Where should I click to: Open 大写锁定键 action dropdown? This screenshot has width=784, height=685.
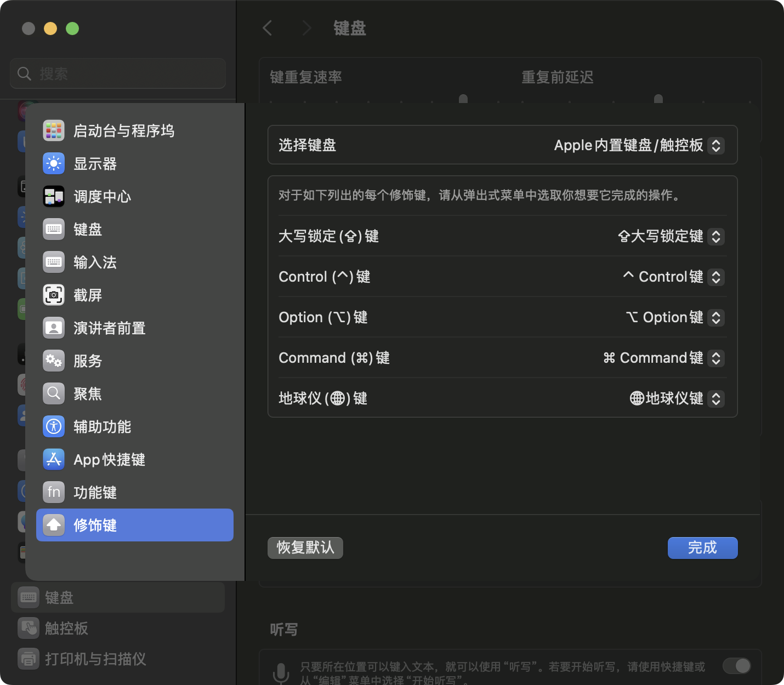[x=671, y=236]
